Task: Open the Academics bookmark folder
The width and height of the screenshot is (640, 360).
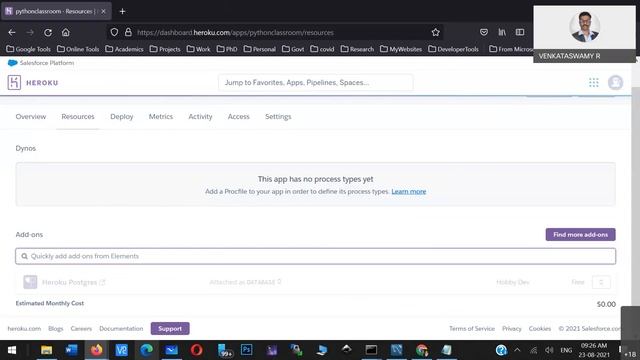Action: (x=124, y=49)
